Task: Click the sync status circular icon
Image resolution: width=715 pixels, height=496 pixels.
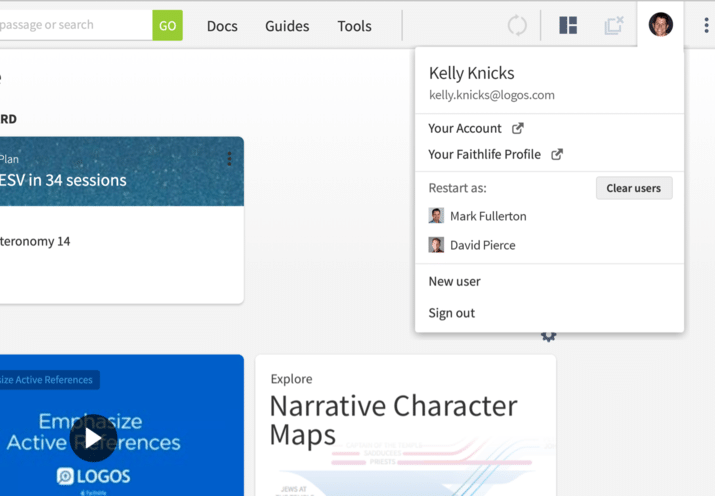Action: pos(517,26)
